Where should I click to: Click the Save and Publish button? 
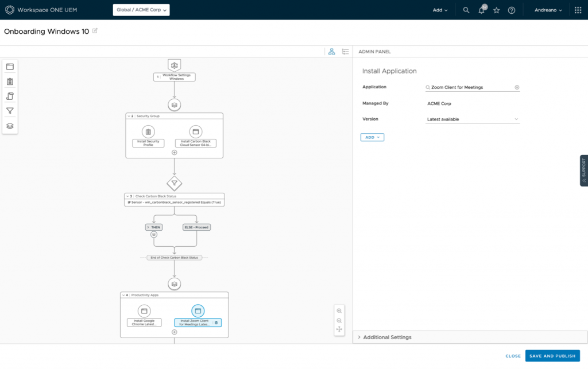[552, 356]
